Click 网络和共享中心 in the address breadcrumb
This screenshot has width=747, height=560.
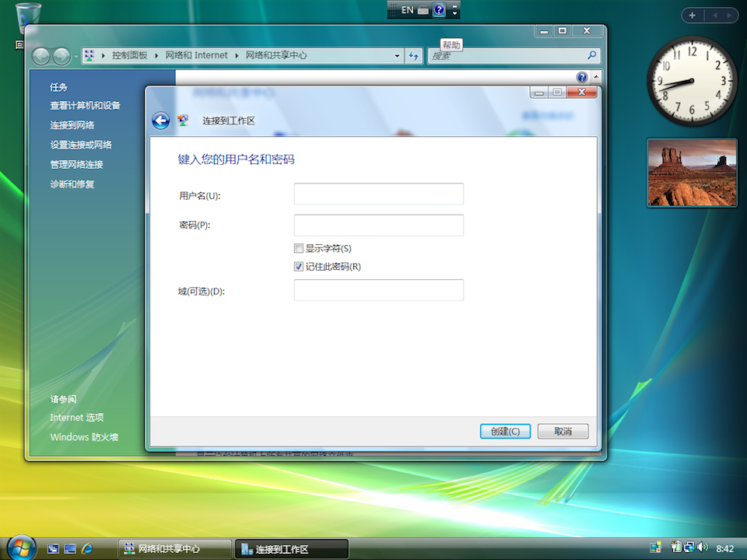tap(276, 55)
